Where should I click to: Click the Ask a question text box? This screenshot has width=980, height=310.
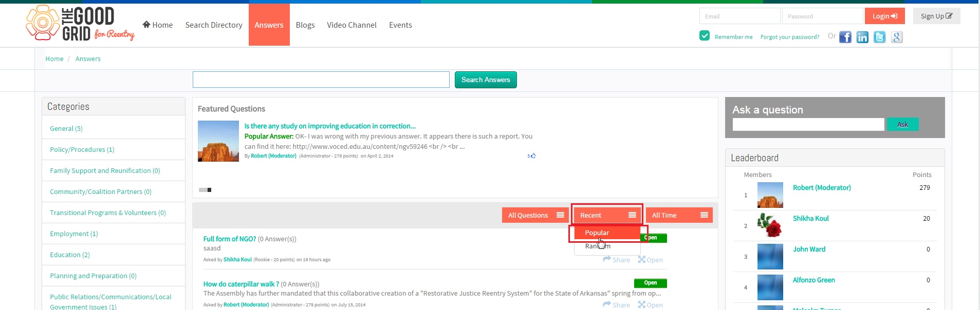click(x=808, y=124)
